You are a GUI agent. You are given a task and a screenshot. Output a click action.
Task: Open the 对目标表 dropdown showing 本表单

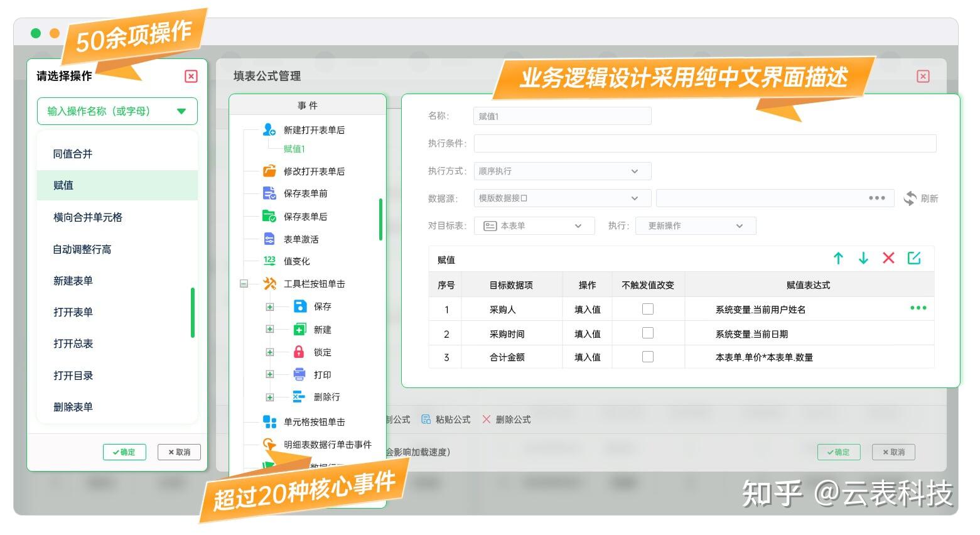coord(533,225)
